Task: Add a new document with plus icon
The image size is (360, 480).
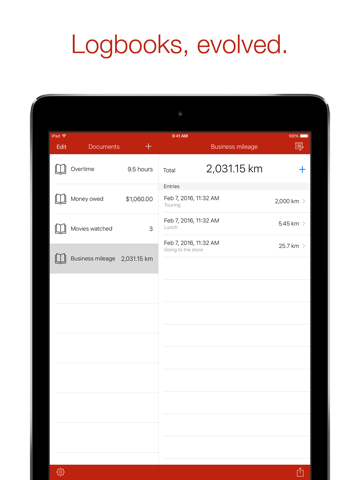Action: click(x=148, y=146)
